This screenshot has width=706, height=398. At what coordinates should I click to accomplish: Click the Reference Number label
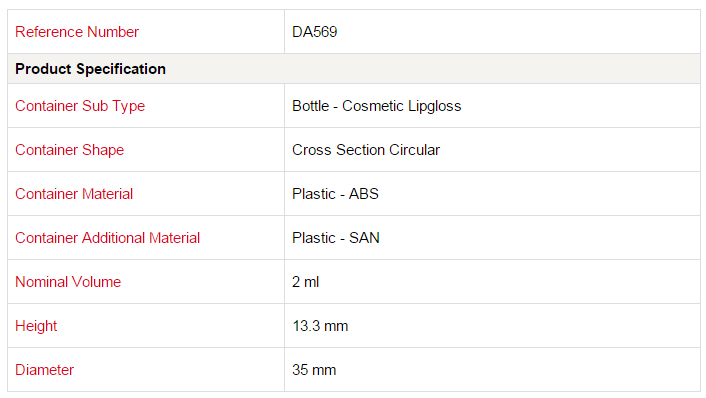click(77, 32)
